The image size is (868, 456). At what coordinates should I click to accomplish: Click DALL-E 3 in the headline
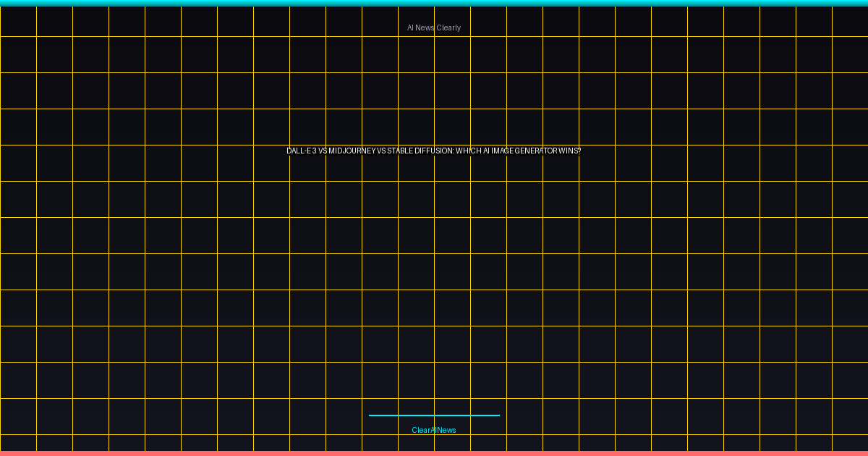coord(301,151)
